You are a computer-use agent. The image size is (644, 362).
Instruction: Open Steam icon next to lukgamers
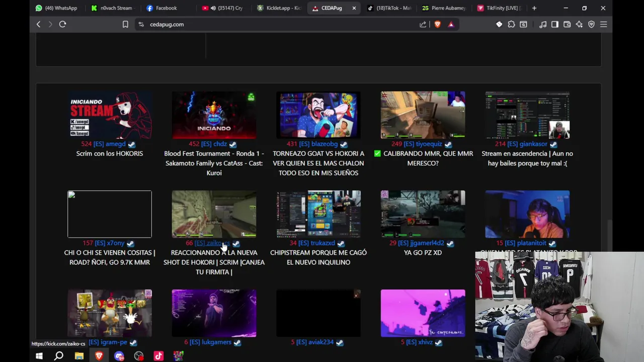237,342
